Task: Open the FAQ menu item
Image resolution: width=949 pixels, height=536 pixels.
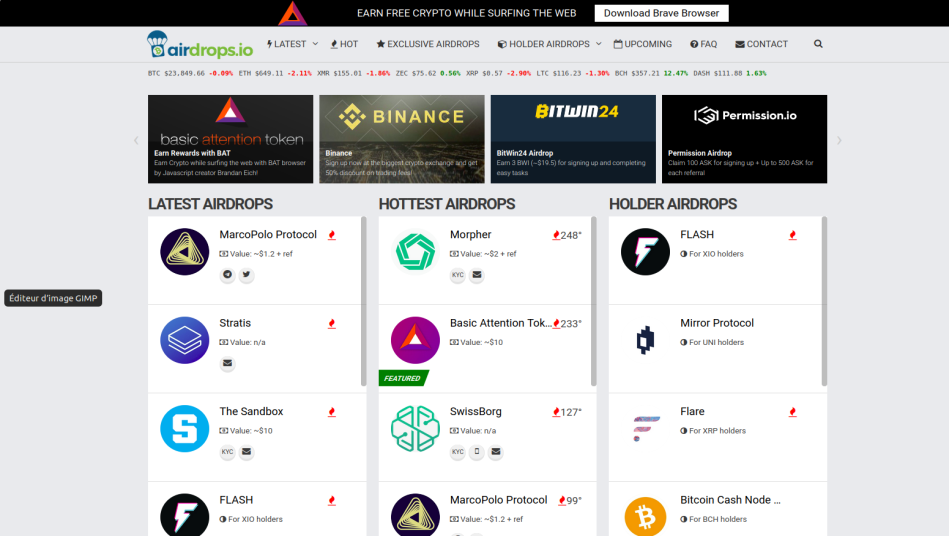Action: pos(703,44)
